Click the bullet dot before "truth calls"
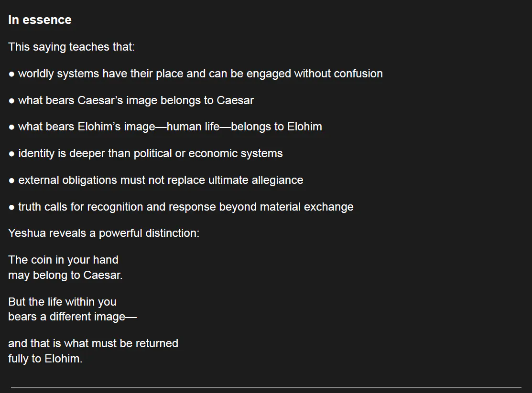 point(12,207)
